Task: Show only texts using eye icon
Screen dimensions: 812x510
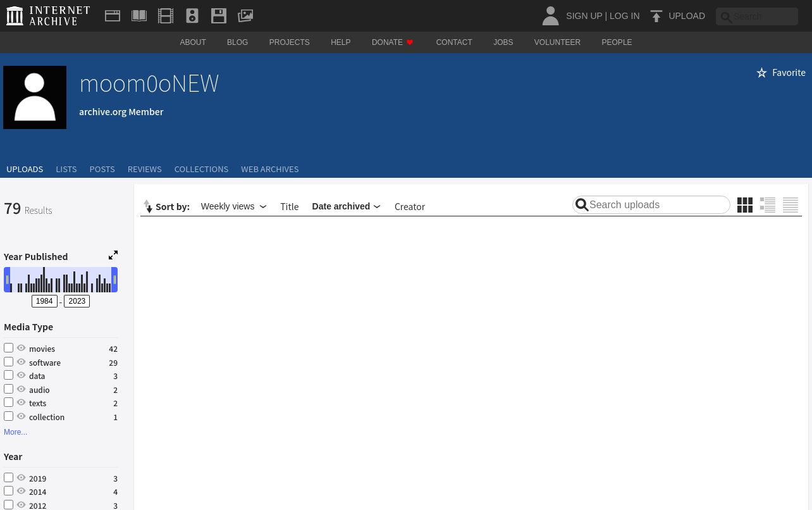Action: pos(22,402)
